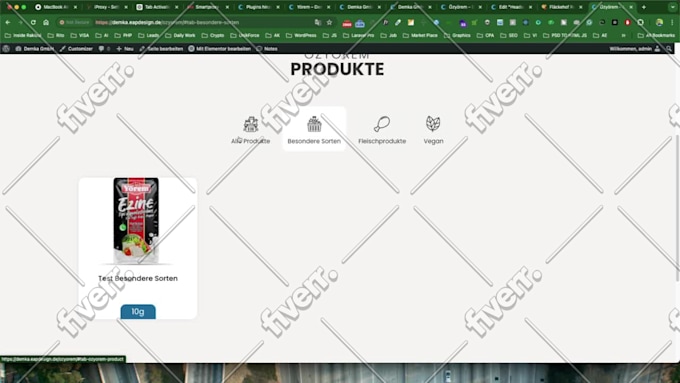680x383 pixels.
Task: Select the Alle Produkte category icon
Action: (x=251, y=124)
